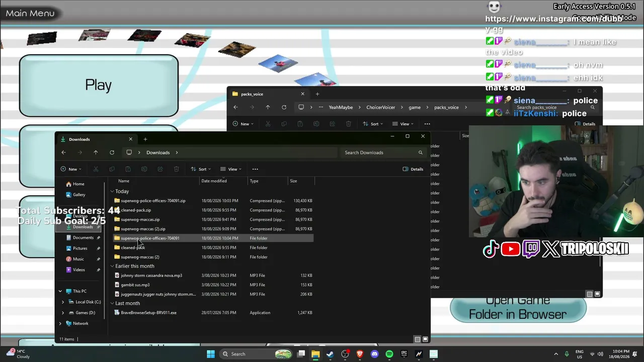Open Music in the navigation pane

click(78, 259)
